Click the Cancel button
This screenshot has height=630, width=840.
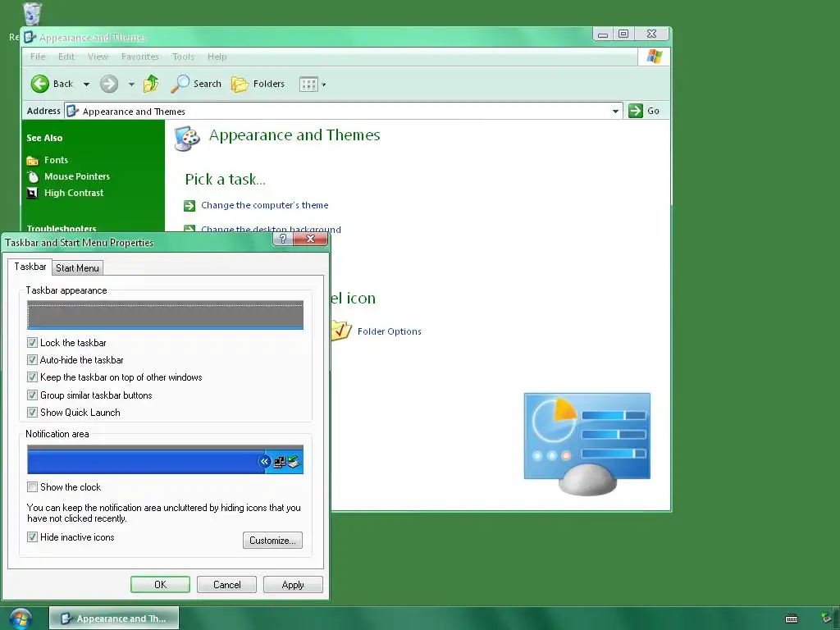[226, 584]
